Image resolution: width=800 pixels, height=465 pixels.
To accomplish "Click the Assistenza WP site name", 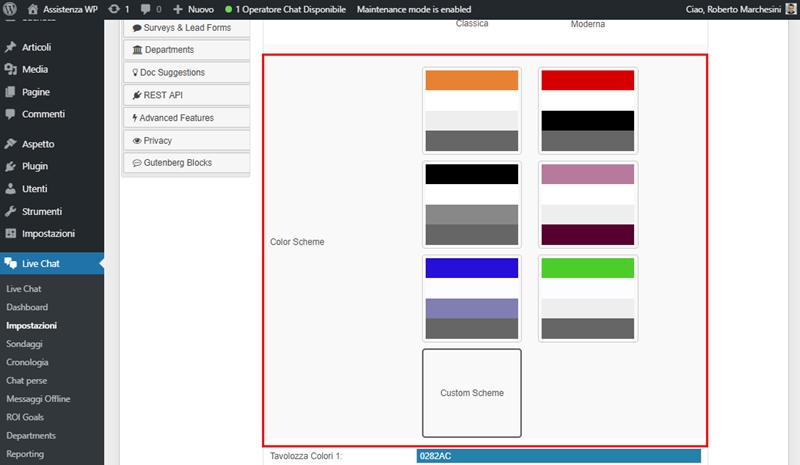I will click(x=70, y=9).
